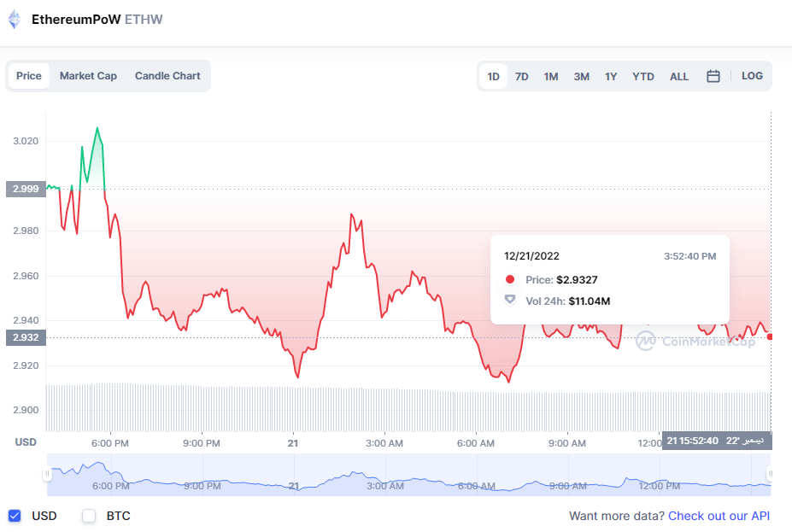The width and height of the screenshot is (792, 532).
Task: Click the 3:52:40 PM tooltip time
Action: pyautogui.click(x=690, y=256)
